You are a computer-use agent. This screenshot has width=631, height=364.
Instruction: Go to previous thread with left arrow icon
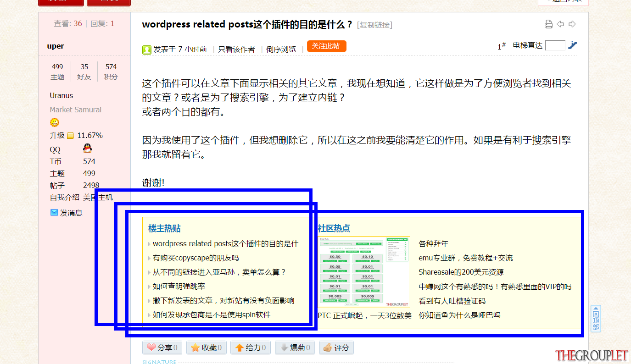[560, 24]
